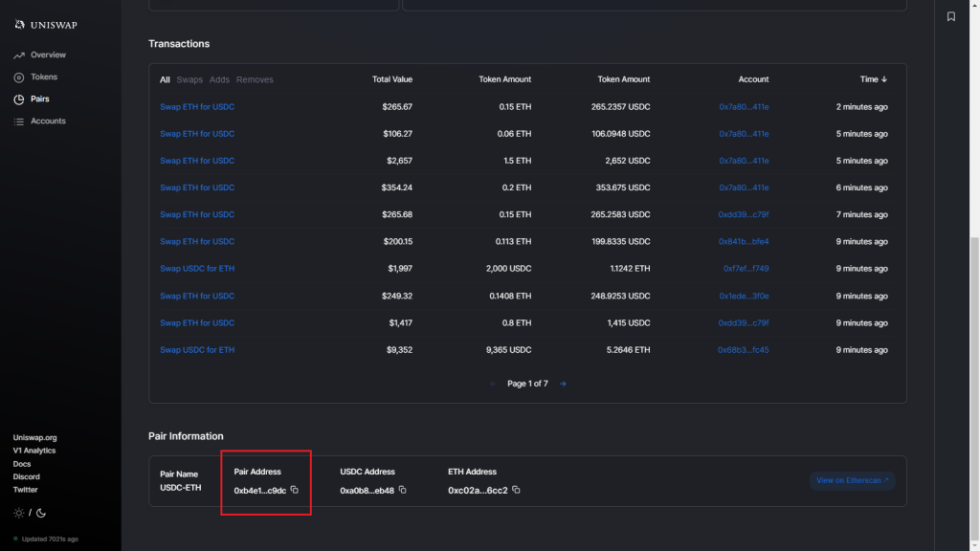Viewport: 980px width, 551px height.
Task: Copy the USDC Address using its copy icon
Action: [x=402, y=490]
